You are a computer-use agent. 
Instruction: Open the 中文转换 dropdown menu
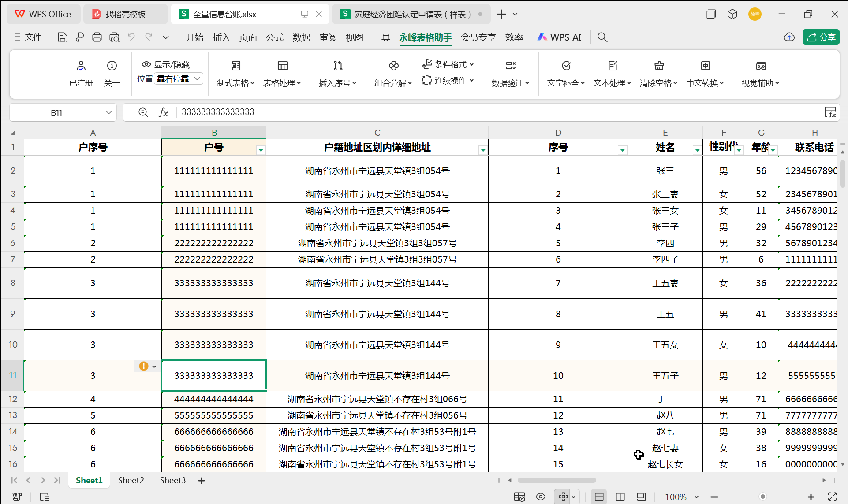point(704,83)
